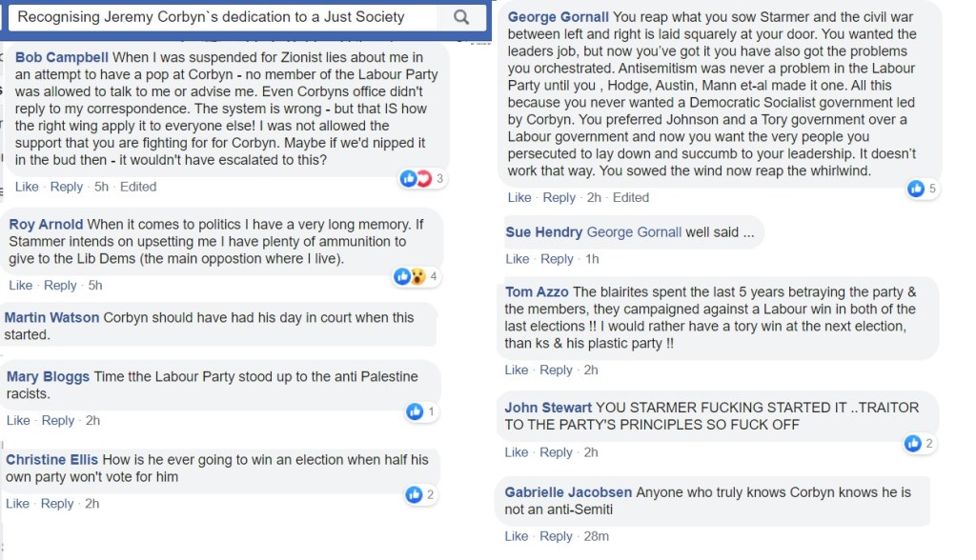This screenshot has width=976, height=560.
Task: Click the like thumb icon on Christine Ellis' comment
Action: 414,494
